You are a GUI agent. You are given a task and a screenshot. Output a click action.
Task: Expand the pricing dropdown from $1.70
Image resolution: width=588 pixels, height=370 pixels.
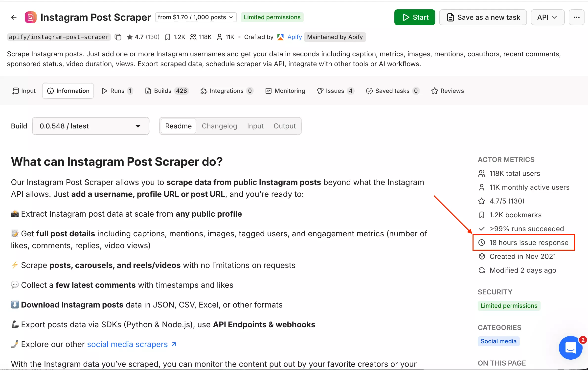(196, 17)
